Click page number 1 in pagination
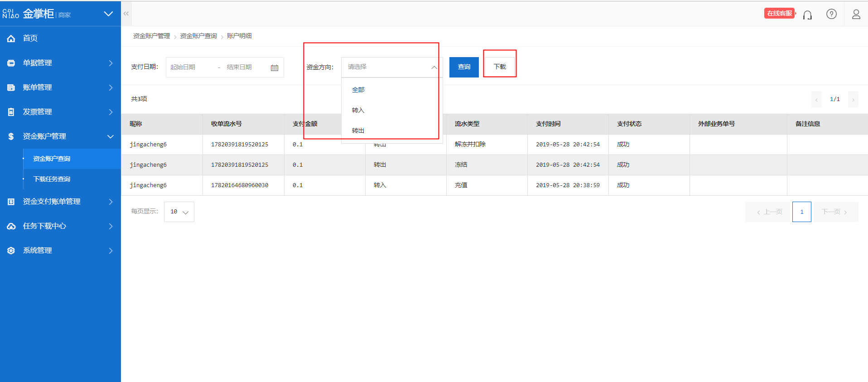Screen dimensions: 868x382 click(x=801, y=212)
